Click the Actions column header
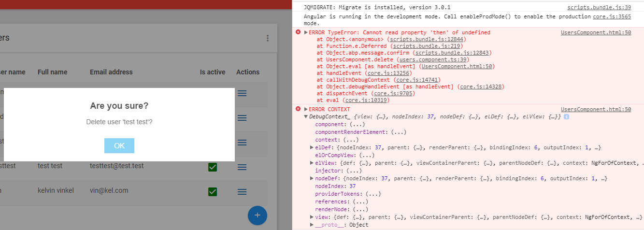644x230 pixels. tap(248, 72)
